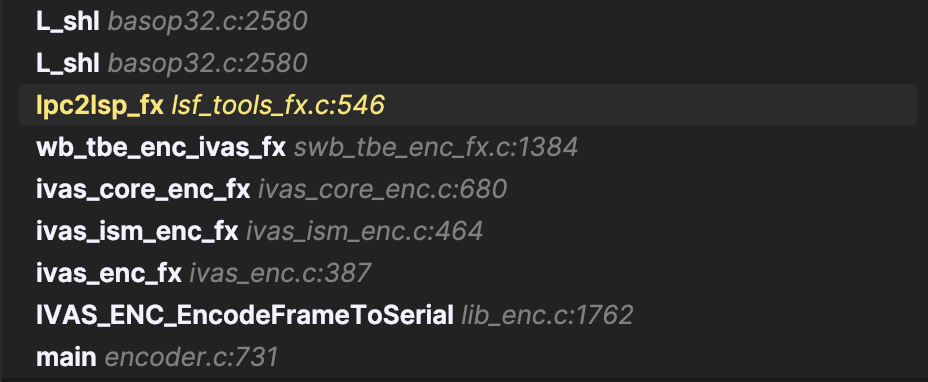Click the lib_enc.c:1762 file reference
928x382 pixels.
point(547,316)
